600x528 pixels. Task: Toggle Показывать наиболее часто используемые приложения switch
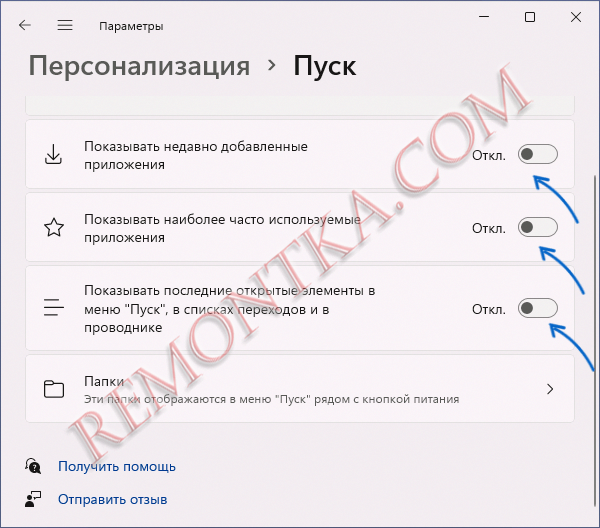pyautogui.click(x=538, y=227)
